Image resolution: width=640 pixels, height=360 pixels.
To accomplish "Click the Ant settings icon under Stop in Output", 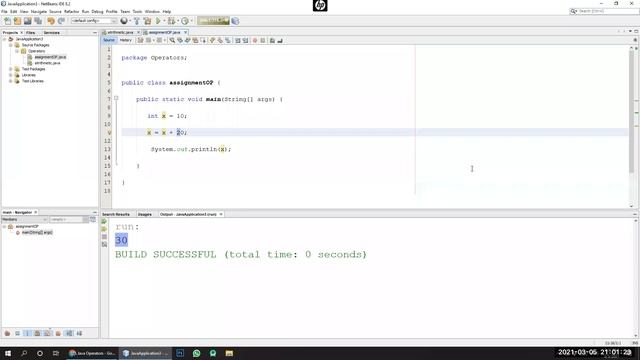I will point(104,244).
